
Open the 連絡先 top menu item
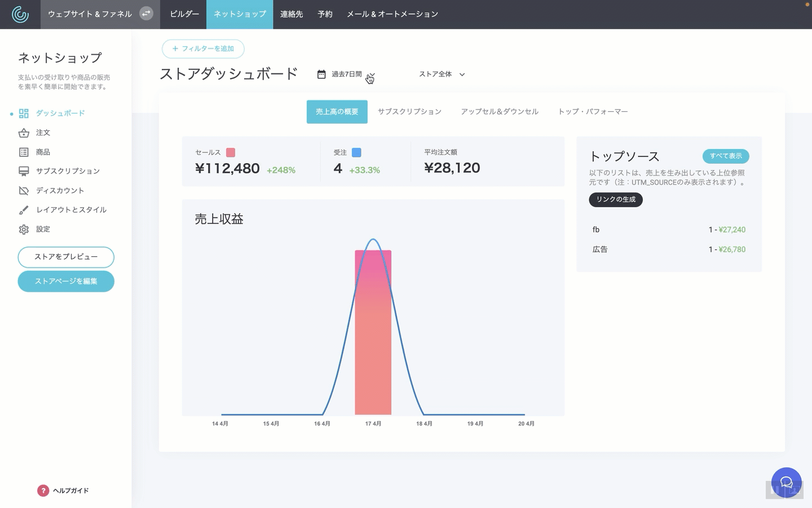click(x=292, y=14)
